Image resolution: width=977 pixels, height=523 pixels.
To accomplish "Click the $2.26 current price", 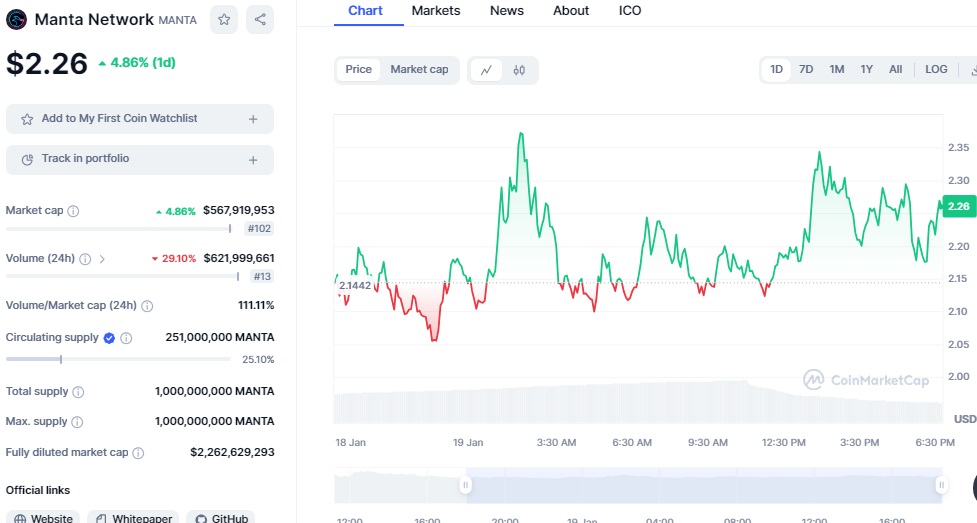I will tap(47, 64).
